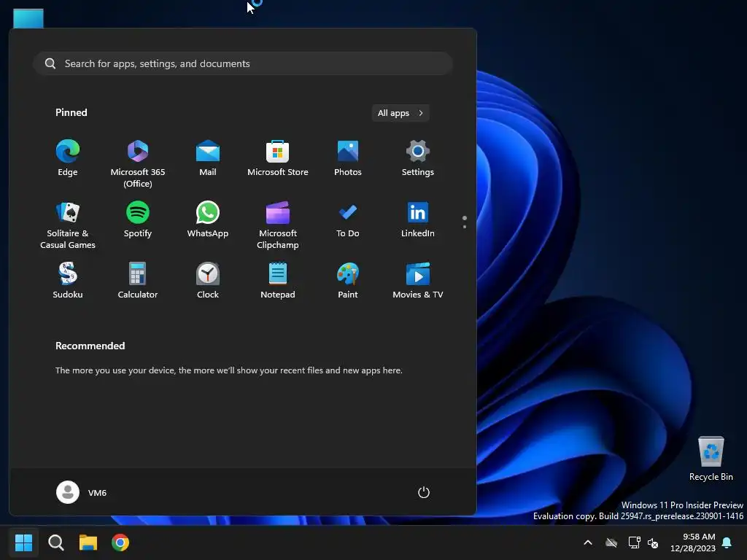Open Paint

click(x=348, y=281)
